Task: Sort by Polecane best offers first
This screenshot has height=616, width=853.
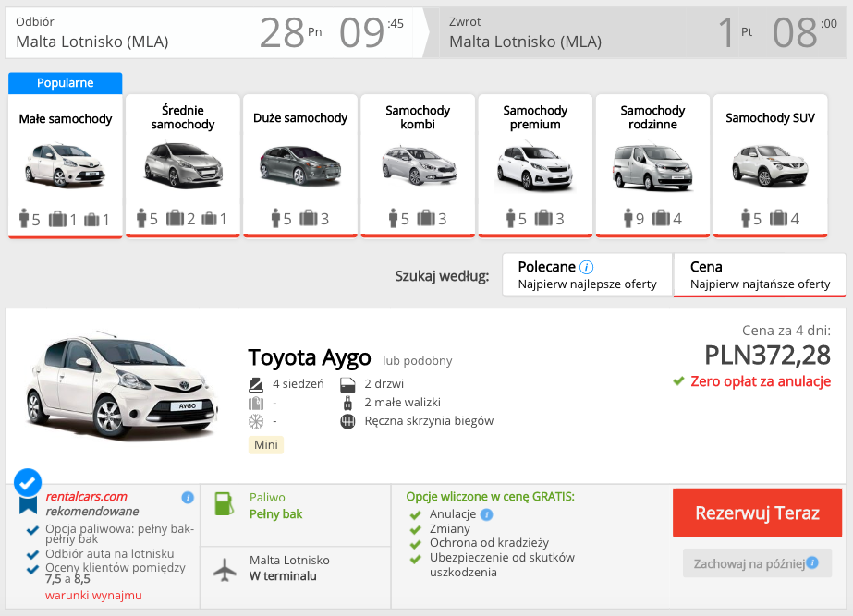Action: tap(588, 274)
